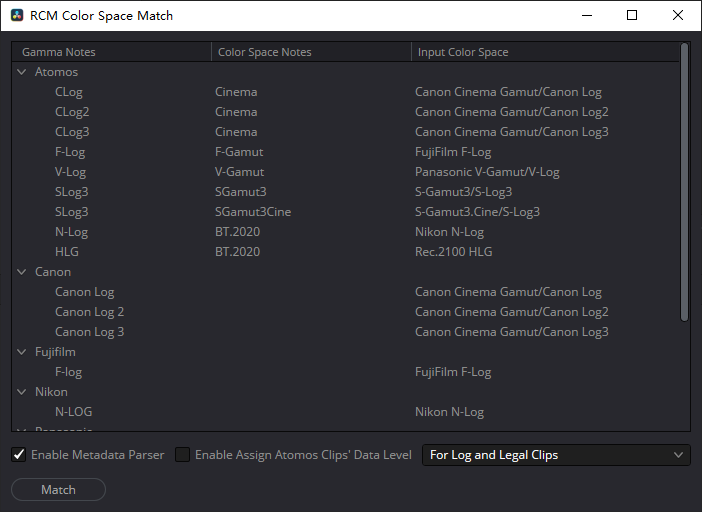Click Canon Log3 input value in Canon Log 3 row
This screenshot has width=702, height=512.
(x=512, y=332)
